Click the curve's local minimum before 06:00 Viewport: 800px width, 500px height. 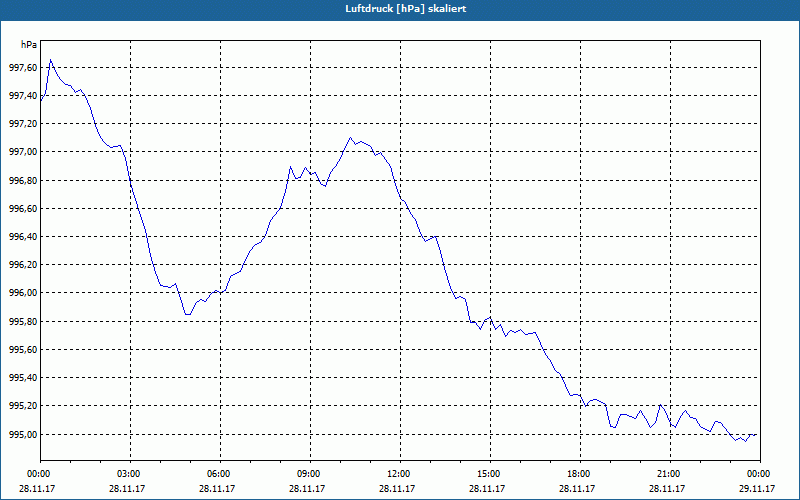coord(188,315)
